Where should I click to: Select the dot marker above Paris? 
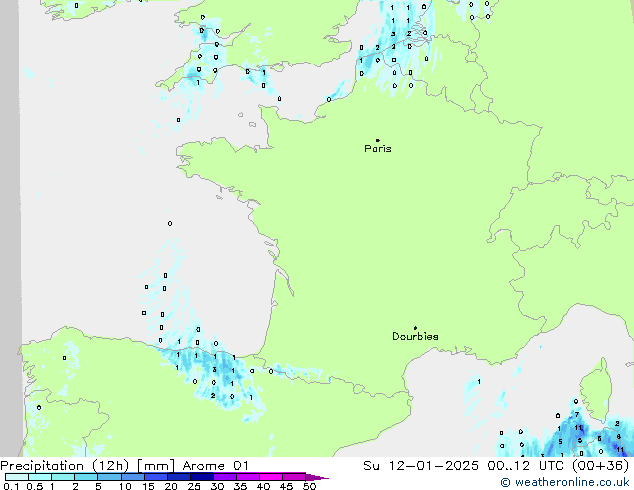[378, 140]
